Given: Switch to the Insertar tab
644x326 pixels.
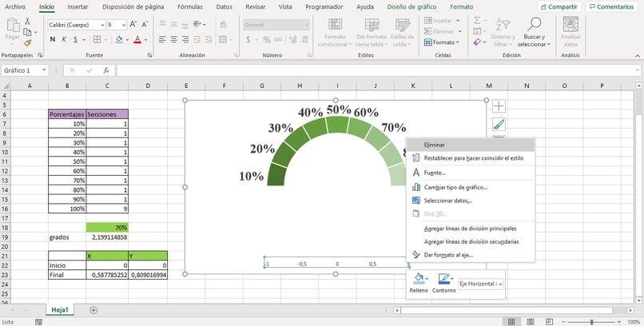Looking at the screenshot, I should pyautogui.click(x=78, y=7).
